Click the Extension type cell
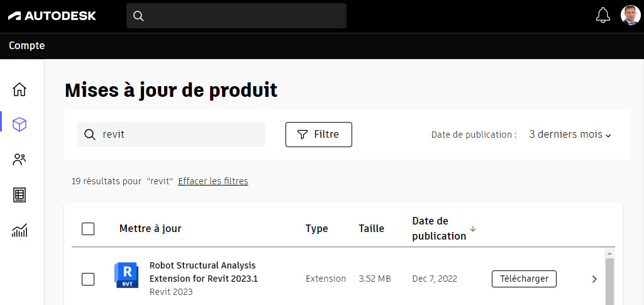 click(x=326, y=279)
